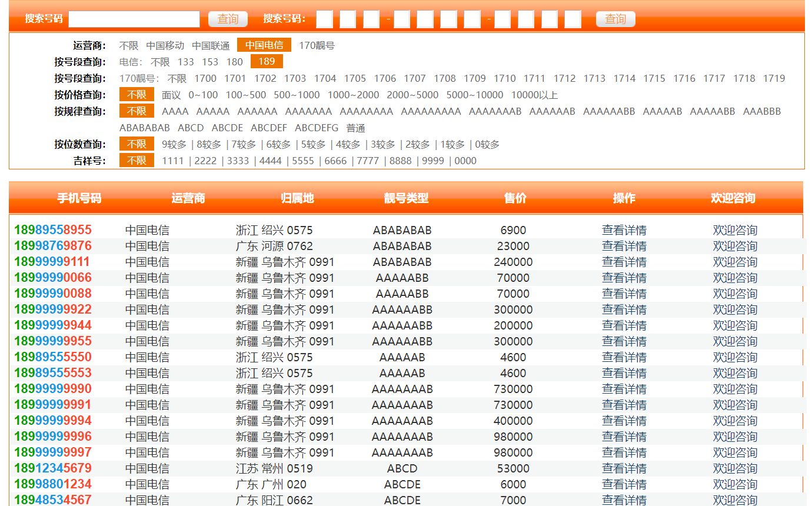The height and width of the screenshot is (506, 812).
Task: Click last digit box of number search
Action: coord(573,19)
